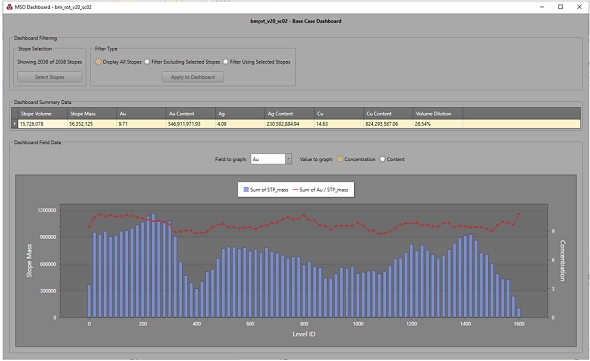Maximize the MSO Dashboard window
Viewport: 590px width, 361px height.
pyautogui.click(x=560, y=7)
